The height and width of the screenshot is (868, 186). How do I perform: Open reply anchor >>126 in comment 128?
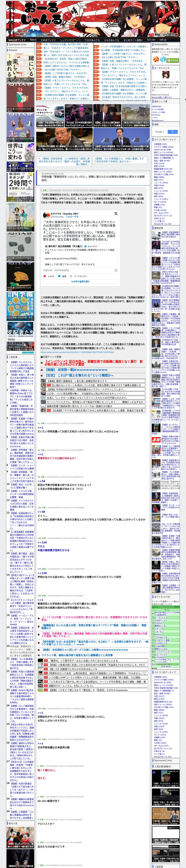(x=42, y=542)
